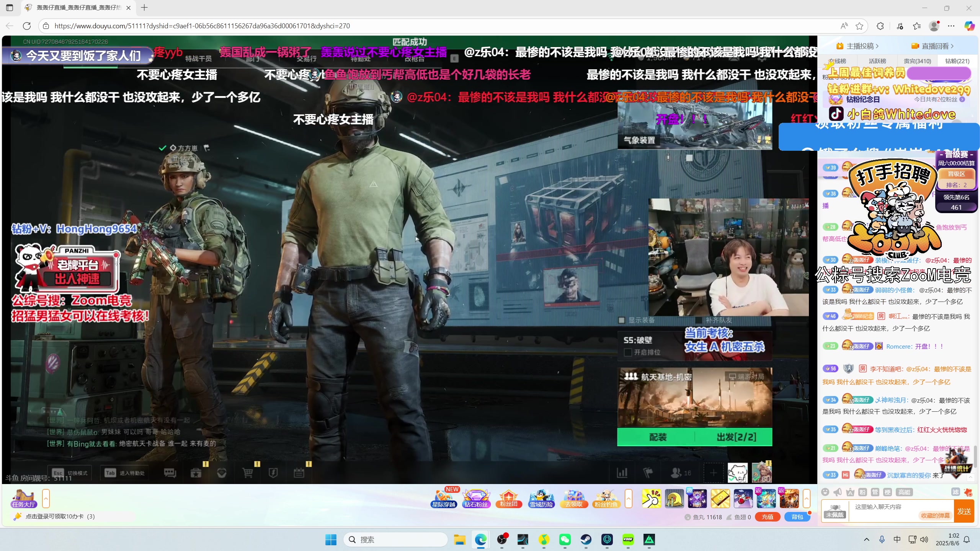Open Steam from the taskbar
The width and height of the screenshot is (980, 551).
(x=586, y=540)
